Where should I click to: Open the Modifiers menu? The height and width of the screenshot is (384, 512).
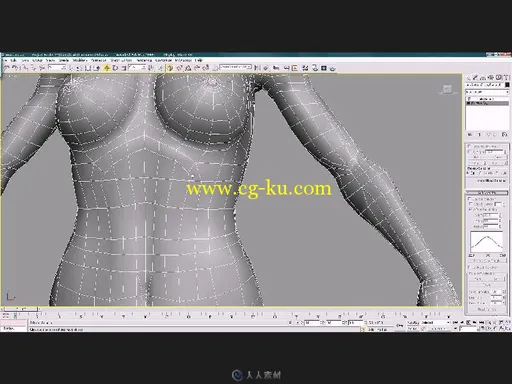pyautogui.click(x=80, y=60)
